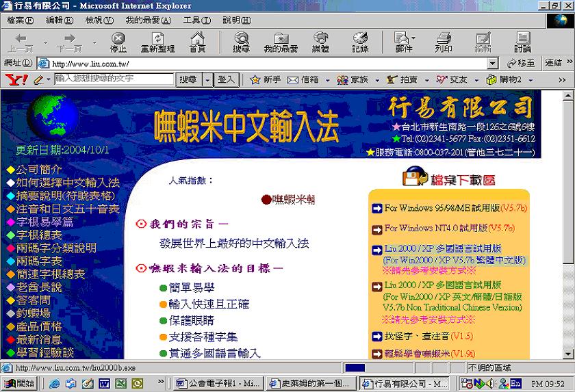Image resolution: width=575 pixels, height=392 pixels.
Task: Open the 編輯(E) menu
Action: click(60, 21)
